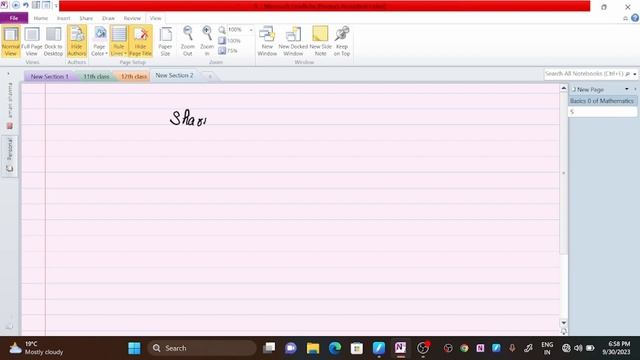
Task: Open the Personal notebook
Action: (x=10, y=155)
